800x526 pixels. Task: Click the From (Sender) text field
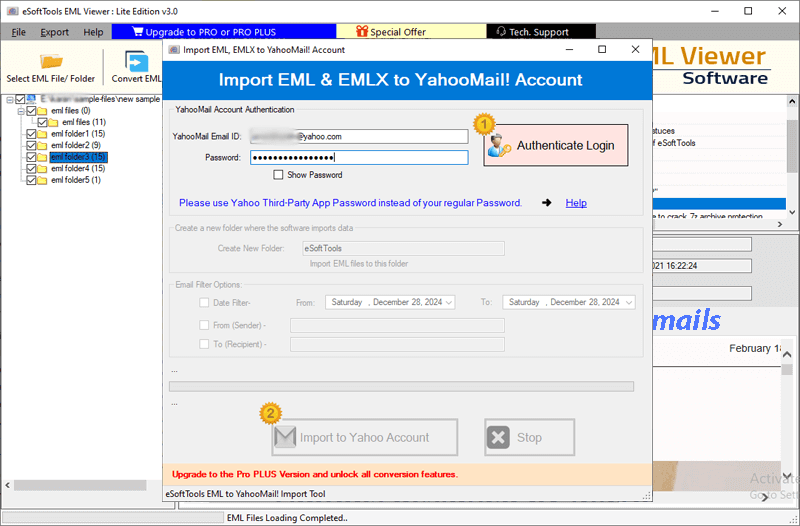click(x=397, y=325)
